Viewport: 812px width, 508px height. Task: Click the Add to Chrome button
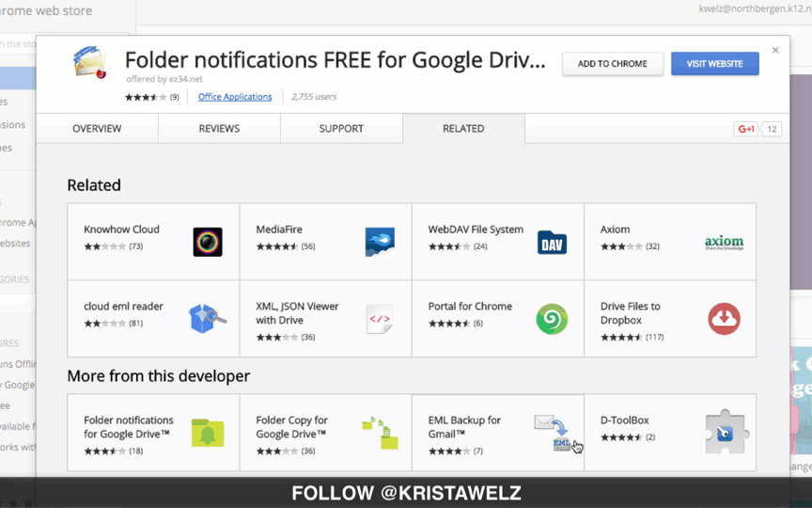coord(613,64)
